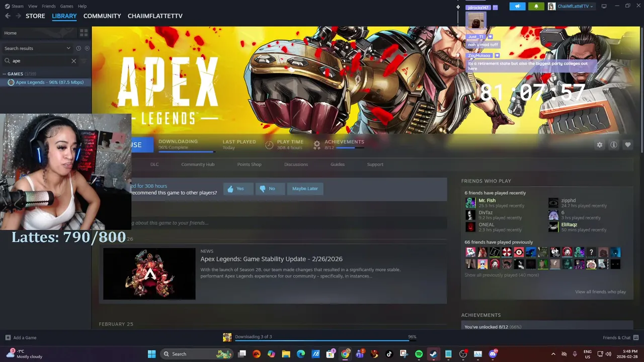The height and width of the screenshot is (362, 644).
Task: Click the recent activity clock filter icon
Action: pos(78,48)
